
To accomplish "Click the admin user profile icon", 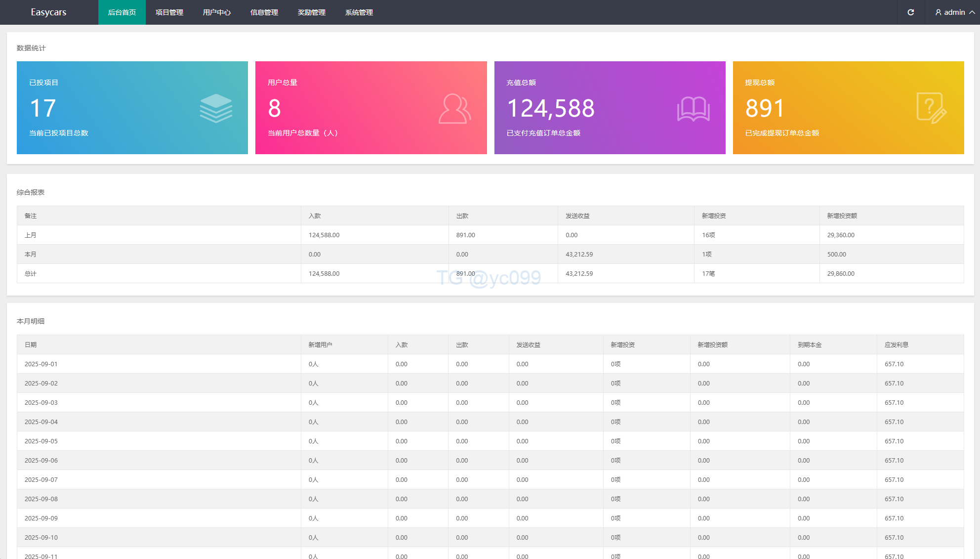I will click(938, 12).
